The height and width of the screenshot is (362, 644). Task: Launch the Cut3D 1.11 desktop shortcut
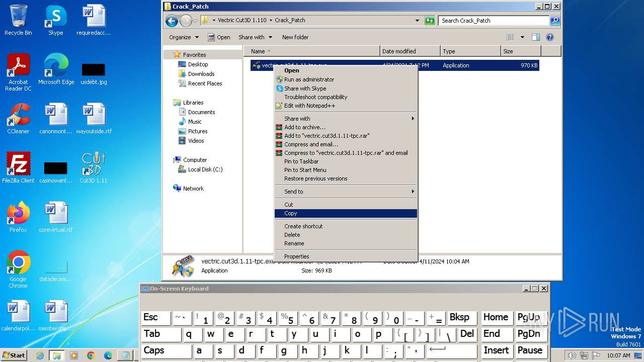click(94, 168)
